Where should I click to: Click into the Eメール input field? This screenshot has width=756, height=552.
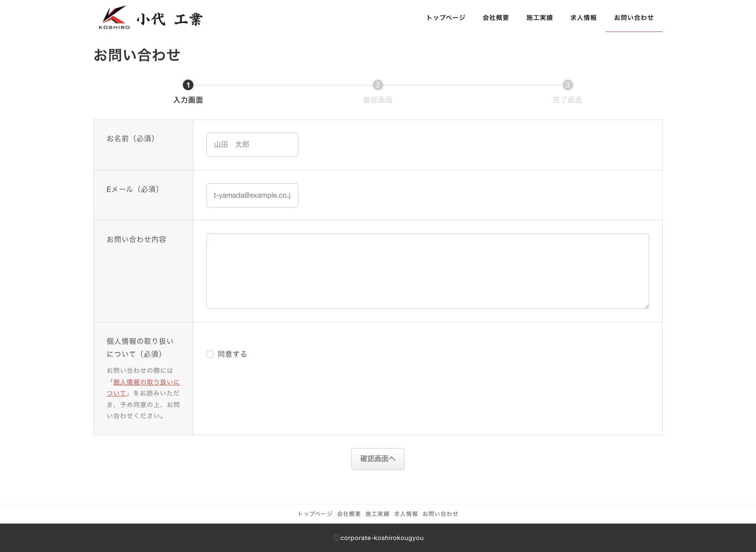coord(252,195)
